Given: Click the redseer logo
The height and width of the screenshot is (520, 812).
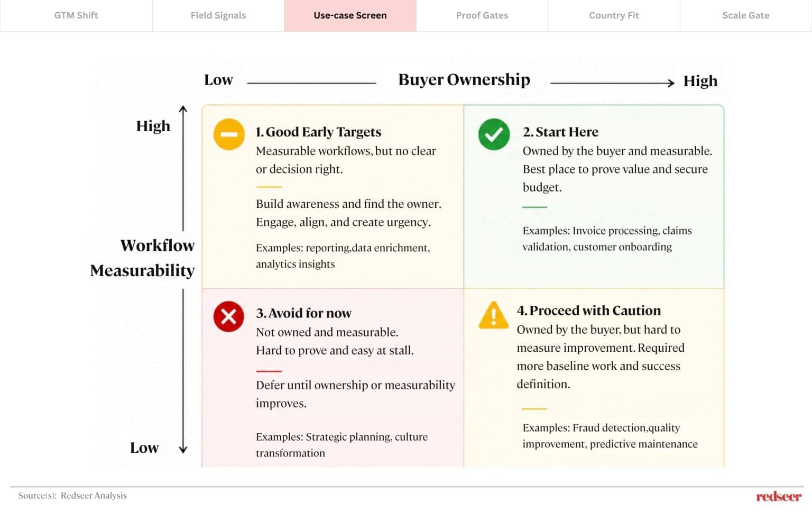Looking at the screenshot, I should click(x=779, y=496).
